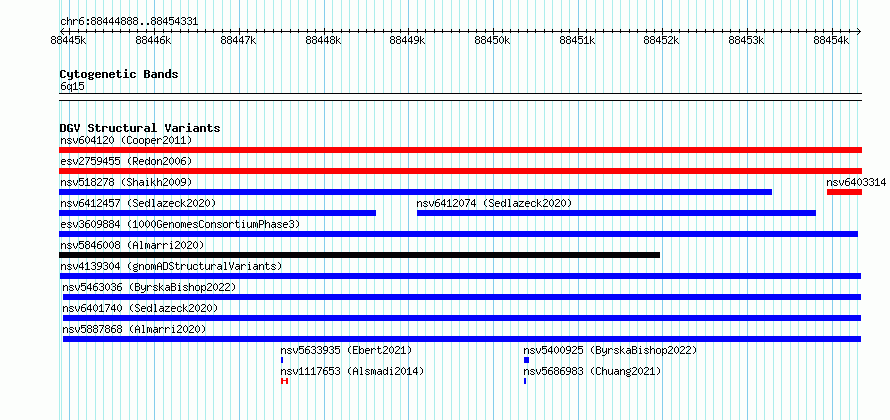Image resolution: width=890 pixels, height=420 pixels.
Task: Open the nsv5887868 (Almarri2020) label
Action: coord(135,329)
